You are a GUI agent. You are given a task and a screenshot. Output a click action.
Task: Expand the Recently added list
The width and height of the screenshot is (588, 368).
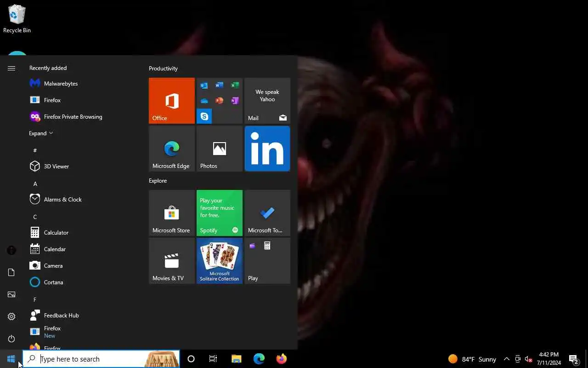click(x=41, y=133)
